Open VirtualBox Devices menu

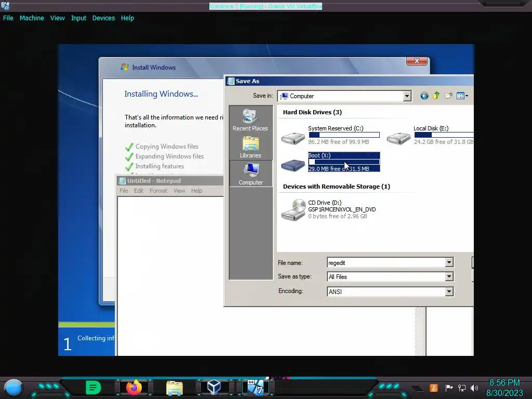[x=103, y=18]
